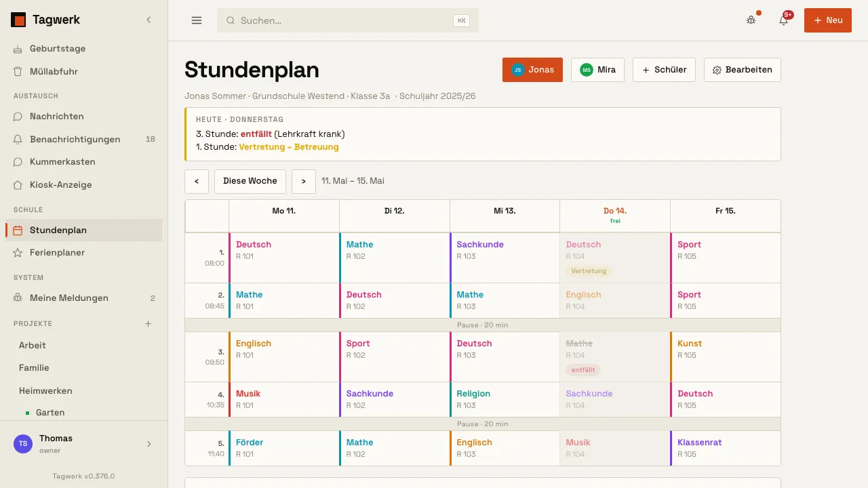Open Benachrichtigungen in the sidebar
The image size is (868, 488).
click(x=84, y=139)
